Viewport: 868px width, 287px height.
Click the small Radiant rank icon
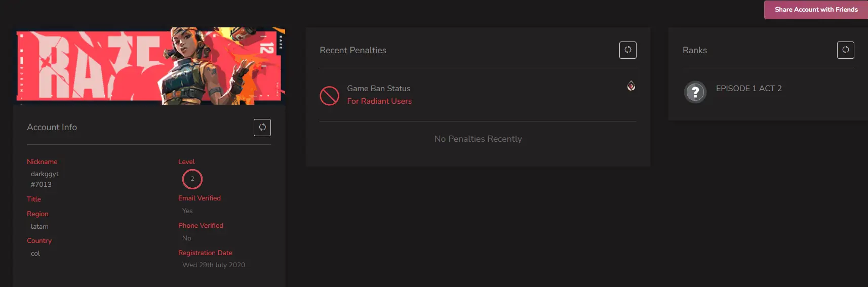631,86
